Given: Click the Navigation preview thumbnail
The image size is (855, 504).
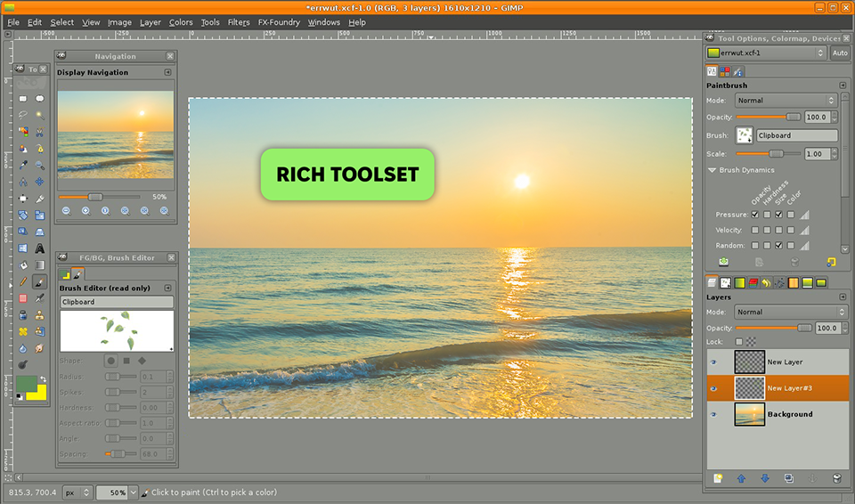Looking at the screenshot, I should point(116,134).
